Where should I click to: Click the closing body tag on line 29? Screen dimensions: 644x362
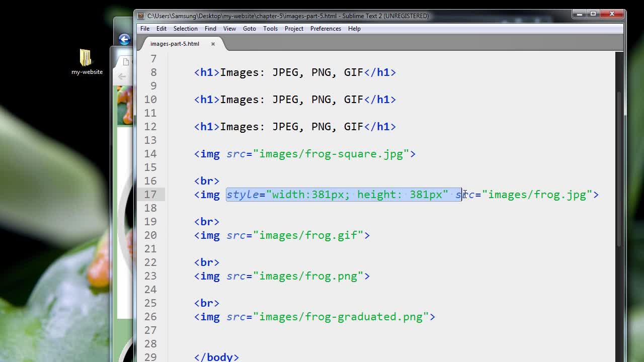pyautogui.click(x=216, y=357)
